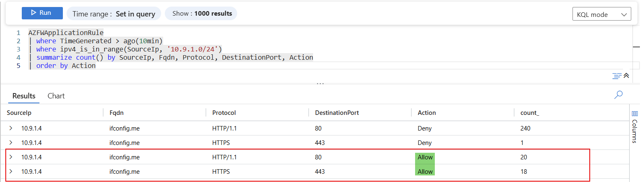Switch to the Chart tab
644x182 pixels.
[x=56, y=96]
